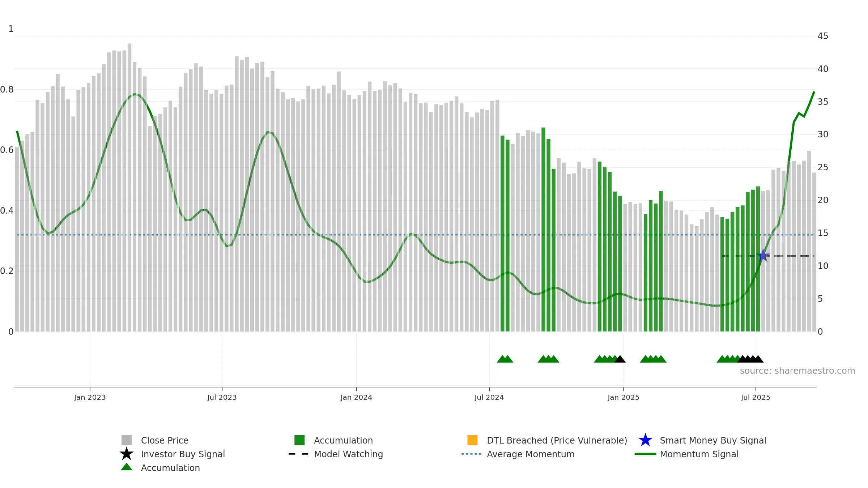This screenshot has height=488, width=868.
Task: Click the green Accumulation square swatch
Action: pyautogui.click(x=299, y=440)
